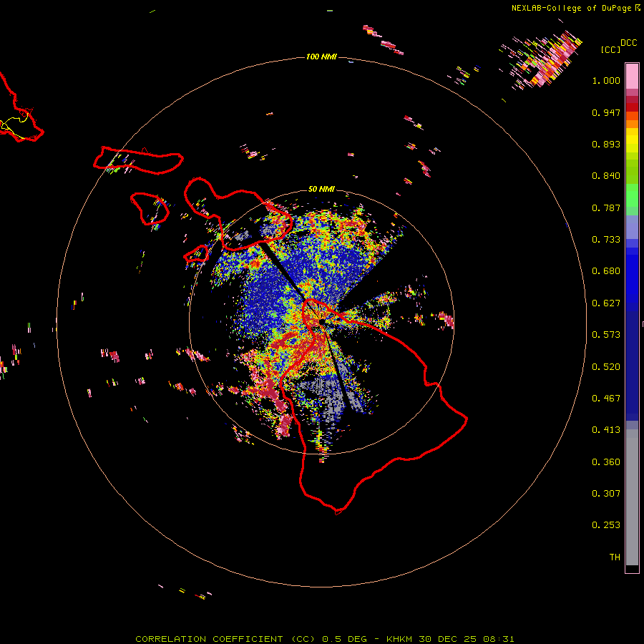Click the 0.520 scale value
Image resolution: width=644 pixels, height=644 pixels.
click(606, 367)
